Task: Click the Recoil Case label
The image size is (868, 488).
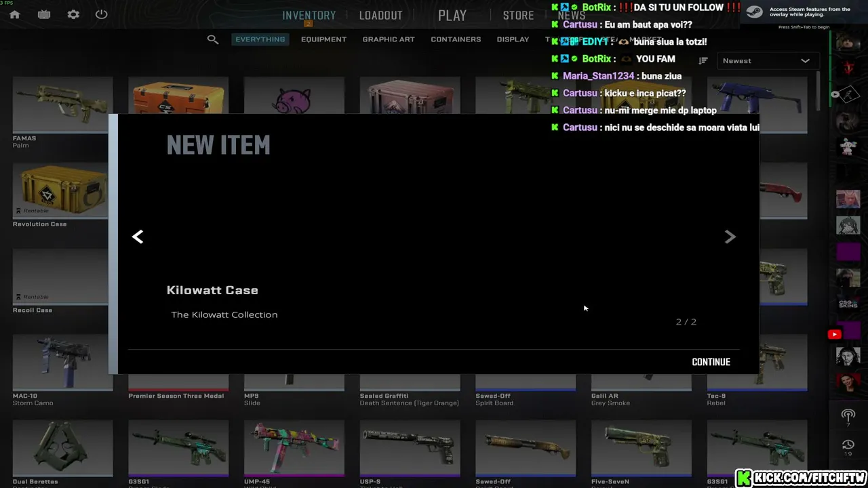Action: tap(33, 310)
